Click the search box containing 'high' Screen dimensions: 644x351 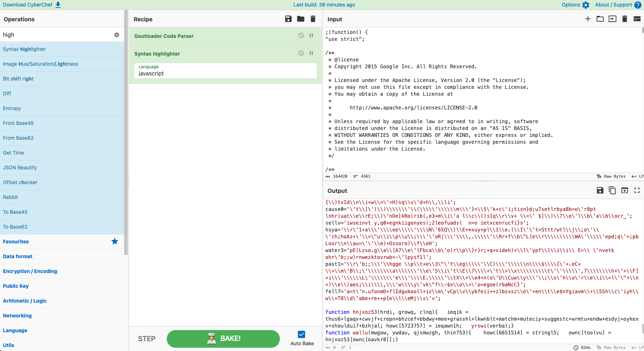pos(62,35)
